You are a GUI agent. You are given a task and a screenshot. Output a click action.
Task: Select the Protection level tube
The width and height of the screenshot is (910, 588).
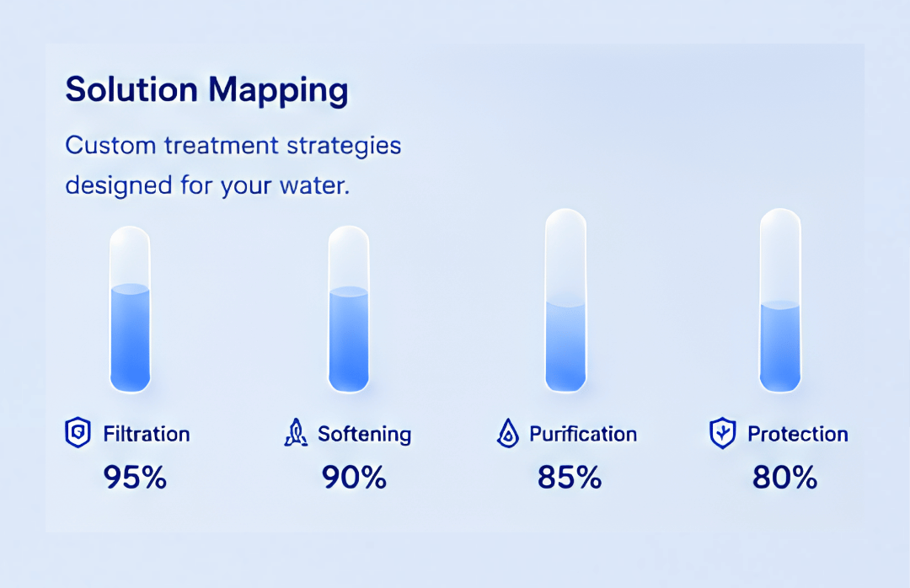780,301
